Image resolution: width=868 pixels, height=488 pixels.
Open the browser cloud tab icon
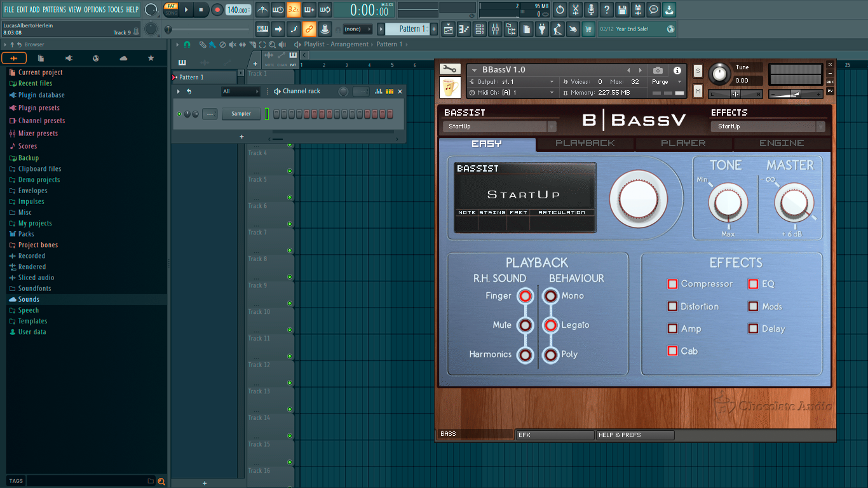point(123,58)
